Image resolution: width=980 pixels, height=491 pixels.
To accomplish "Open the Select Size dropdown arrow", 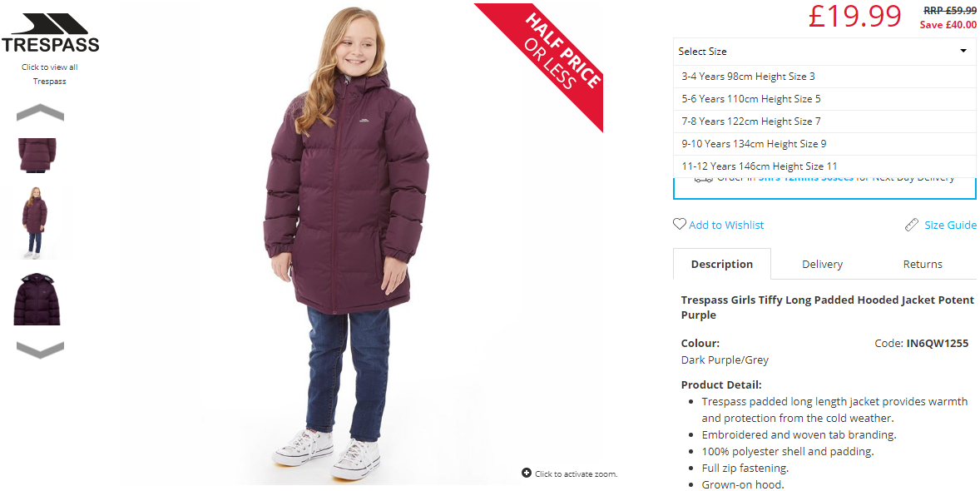I will (963, 52).
